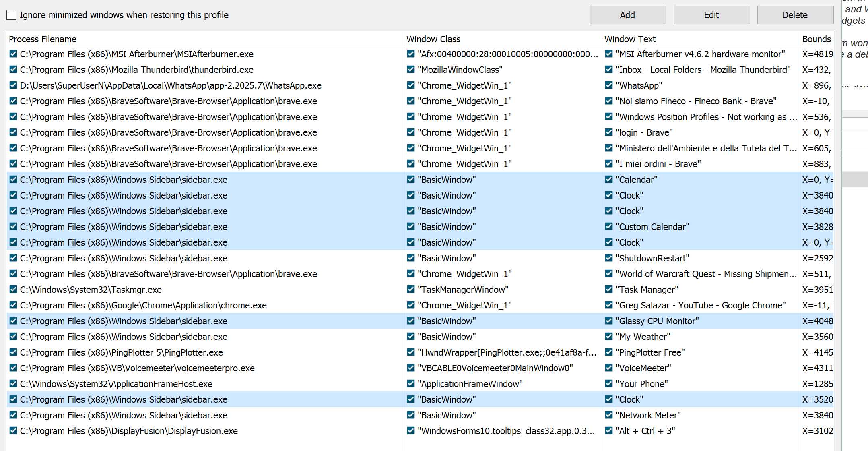Toggle the "WhatsApp" window text checkbox
868x451 pixels.
pyautogui.click(x=609, y=85)
